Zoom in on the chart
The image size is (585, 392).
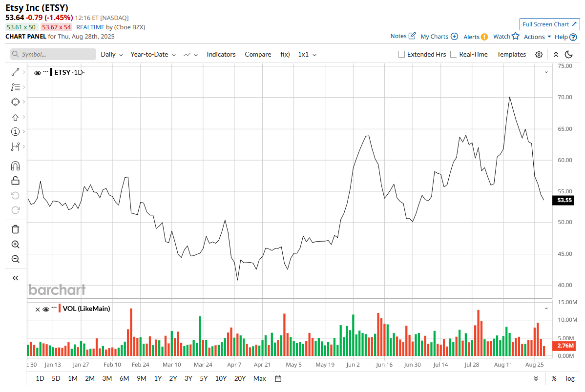click(15, 244)
